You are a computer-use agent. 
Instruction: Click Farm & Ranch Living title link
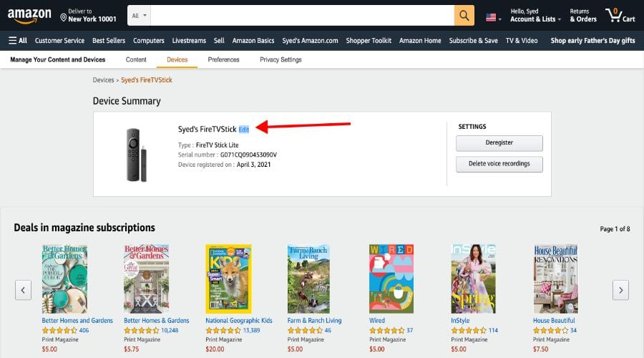point(314,321)
